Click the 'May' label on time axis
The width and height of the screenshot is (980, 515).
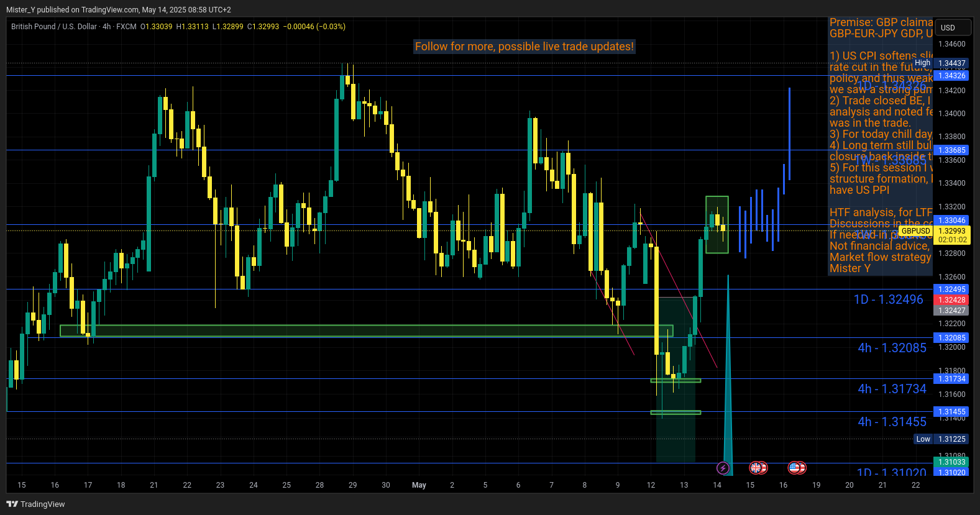(x=419, y=485)
